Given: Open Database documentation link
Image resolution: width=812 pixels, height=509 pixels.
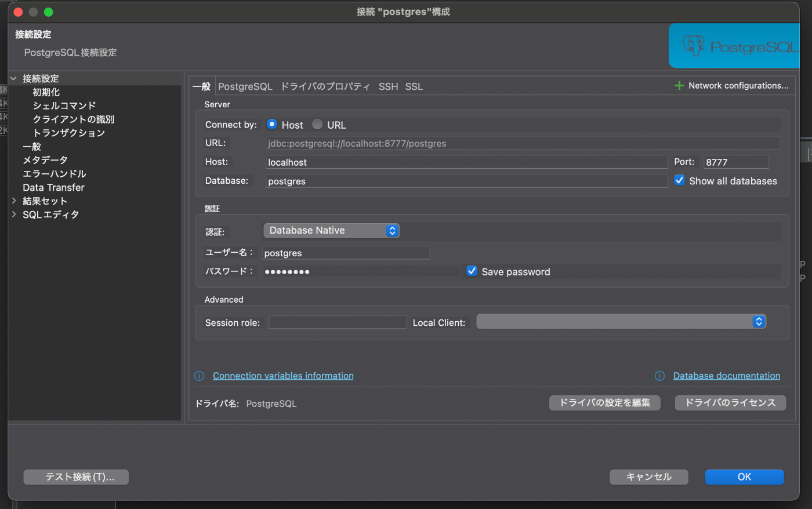Looking at the screenshot, I should pos(727,376).
